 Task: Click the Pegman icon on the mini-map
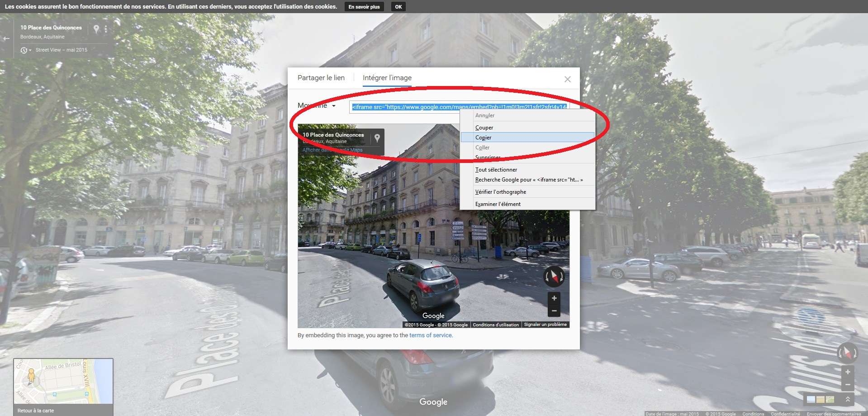click(31, 376)
